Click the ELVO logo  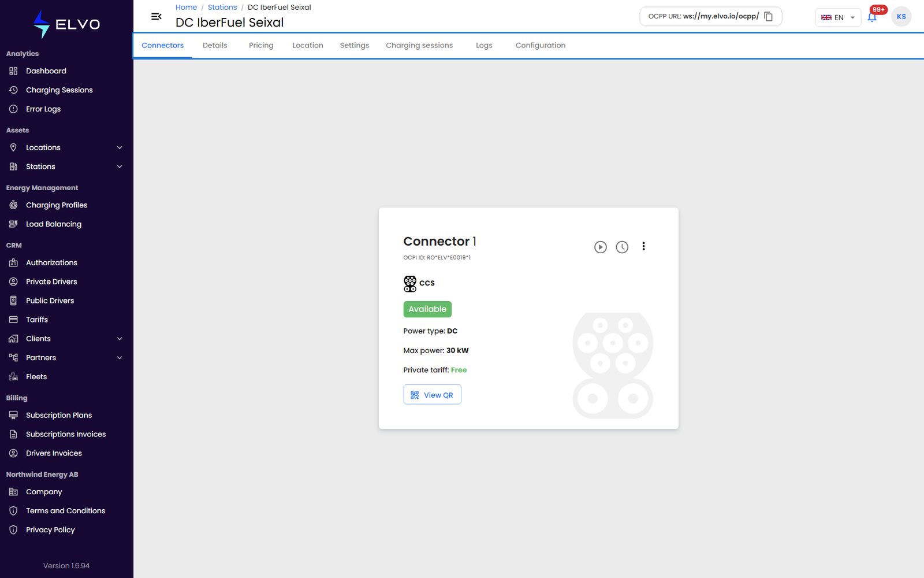(66, 24)
